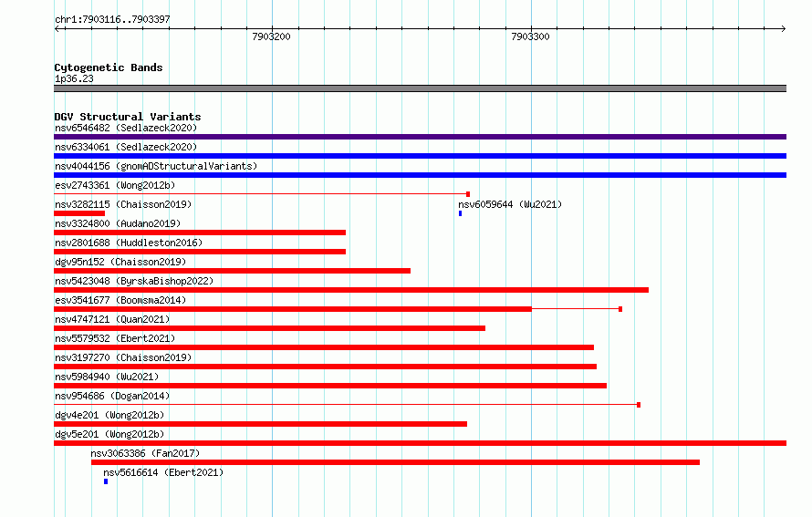The height and width of the screenshot is (517, 812).
Task: Select the red dgv5e201 variant bar
Action: (x=420, y=443)
